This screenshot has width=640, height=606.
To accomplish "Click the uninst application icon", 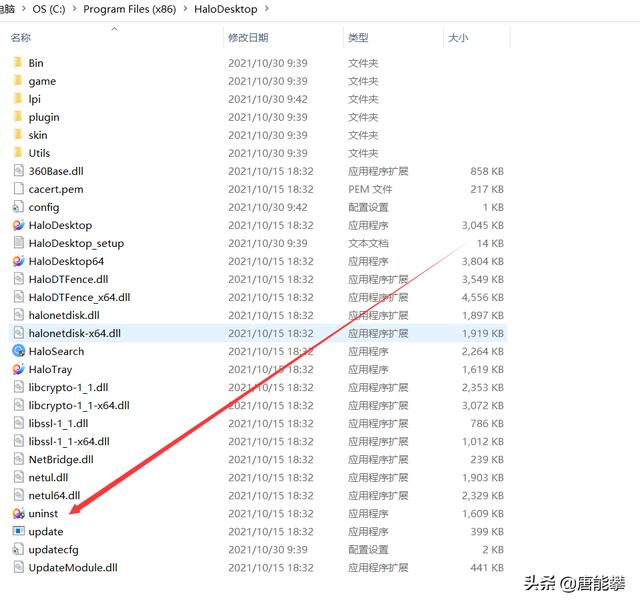I will pos(18,513).
